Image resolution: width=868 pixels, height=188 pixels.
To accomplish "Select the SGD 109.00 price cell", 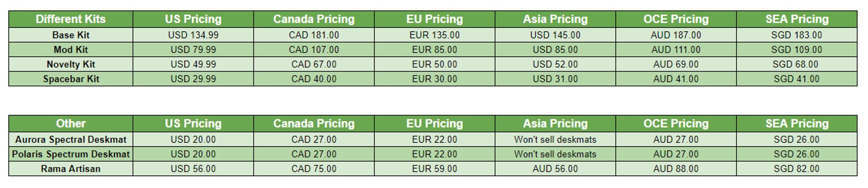I will [796, 50].
